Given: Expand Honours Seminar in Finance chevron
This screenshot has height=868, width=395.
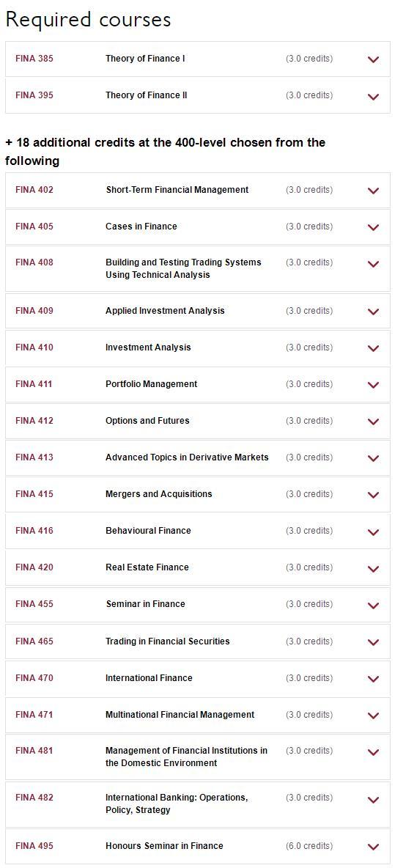Looking at the screenshot, I should tap(374, 847).
